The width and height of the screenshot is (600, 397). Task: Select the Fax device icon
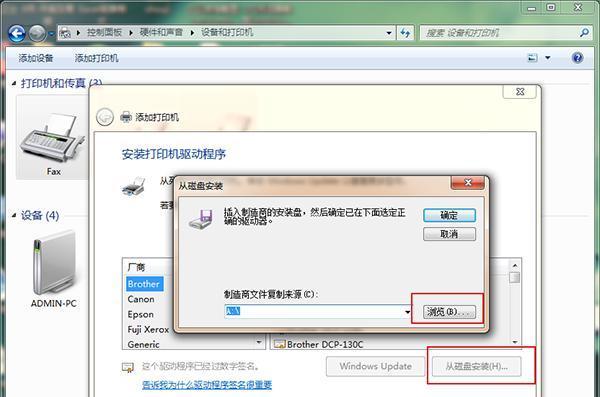[52, 138]
